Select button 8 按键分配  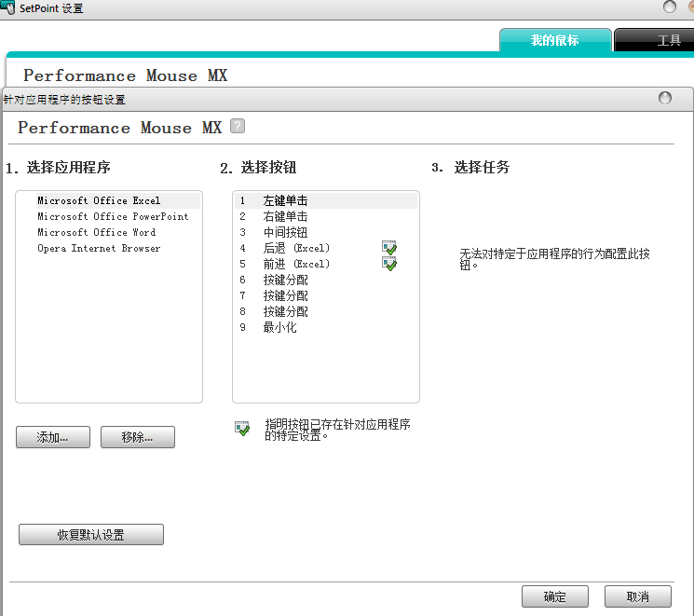pyautogui.click(x=326, y=312)
